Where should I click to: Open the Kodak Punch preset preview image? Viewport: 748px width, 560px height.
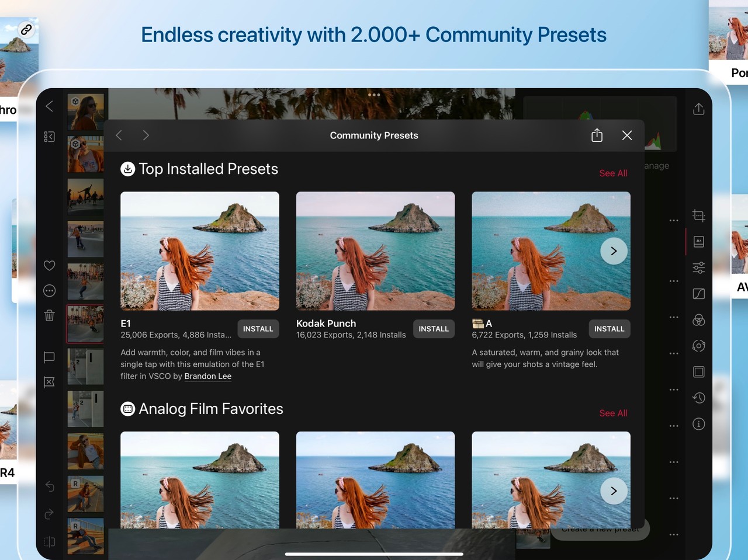pyautogui.click(x=375, y=251)
